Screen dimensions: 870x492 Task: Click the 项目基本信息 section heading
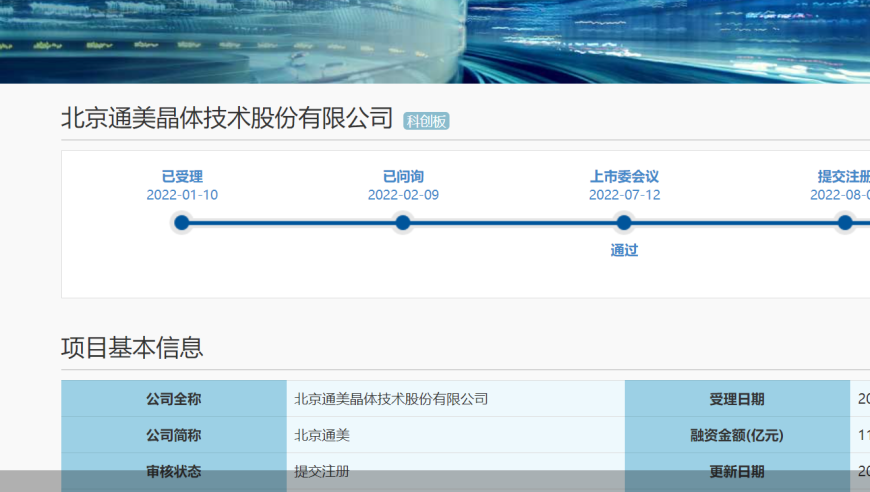132,347
